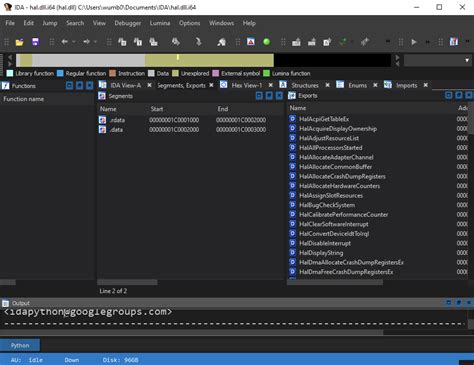Click the Lumina function legend swatch
Image resolution: width=474 pixels, height=365 pixels.
(266, 73)
